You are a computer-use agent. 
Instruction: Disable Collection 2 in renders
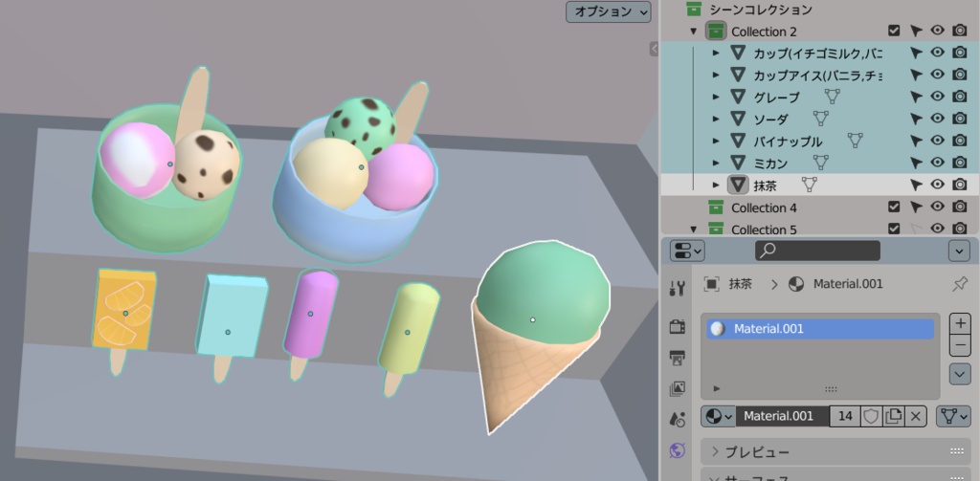[959, 30]
